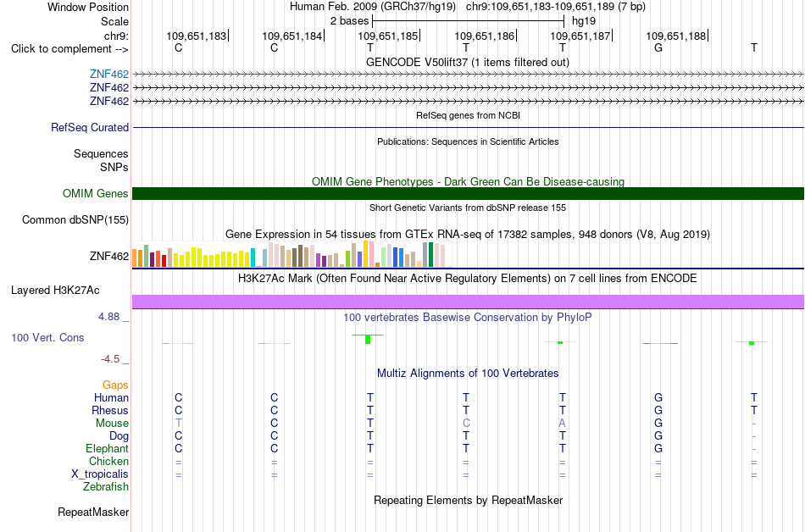805x532 pixels.
Task: Select the 'Rhesus' species row label
Action: coord(110,410)
